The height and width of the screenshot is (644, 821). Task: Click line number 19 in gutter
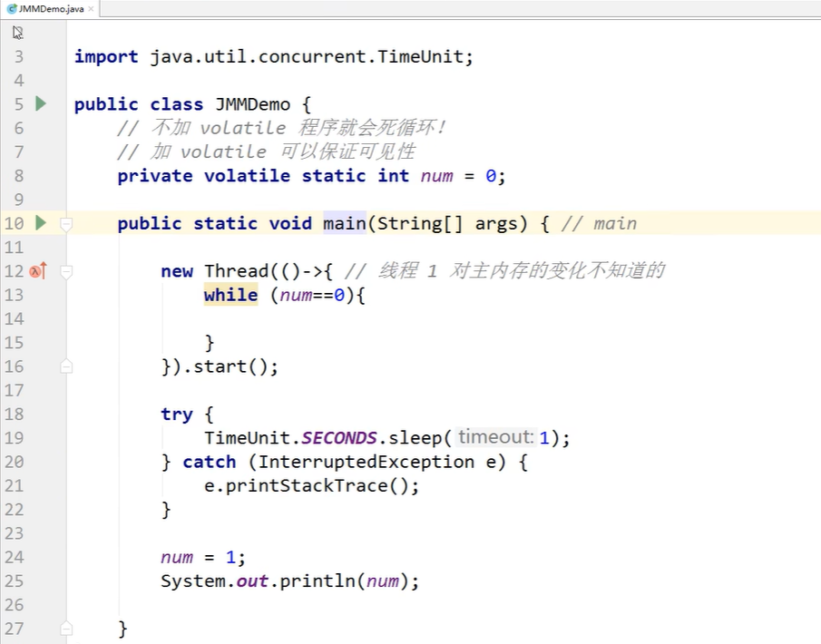tap(15, 438)
